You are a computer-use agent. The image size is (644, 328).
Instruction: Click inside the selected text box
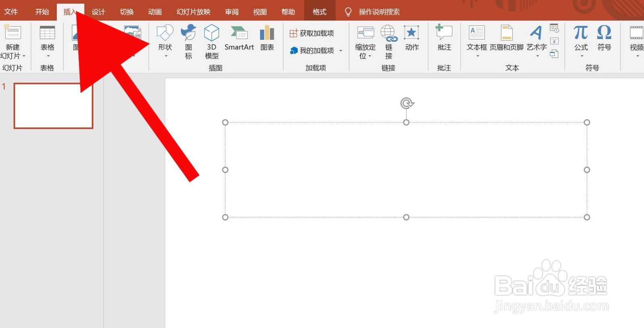[406, 170]
